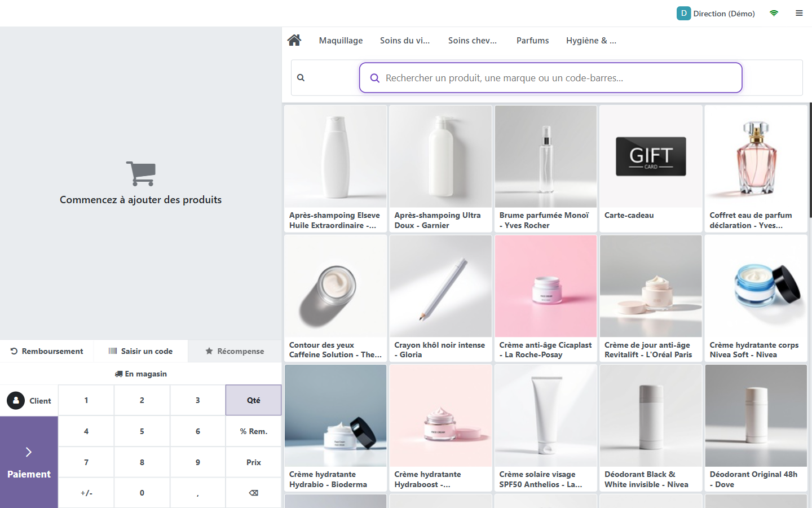Image resolution: width=812 pixels, height=508 pixels.
Task: Tap numpad key 7
Action: 86,462
